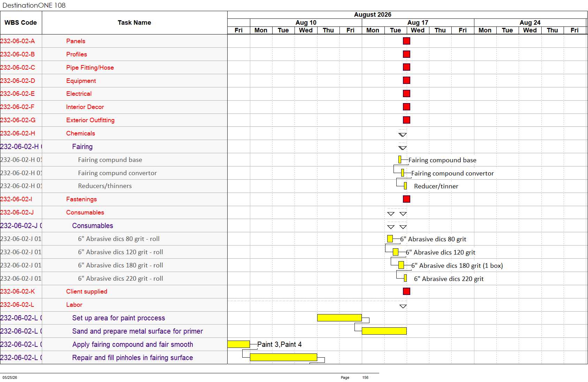The image size is (588, 382).
Task: Click the Client supplied red milestone marker
Action: pos(406,291)
